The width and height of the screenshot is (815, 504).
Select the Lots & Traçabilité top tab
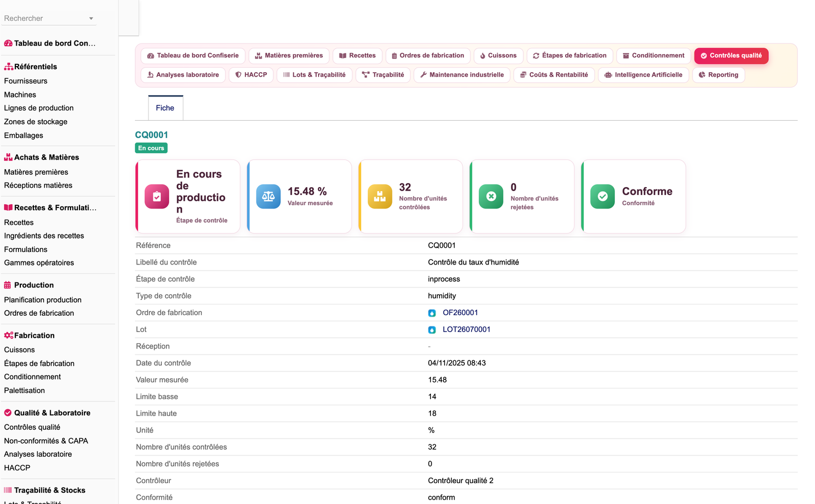pos(315,75)
